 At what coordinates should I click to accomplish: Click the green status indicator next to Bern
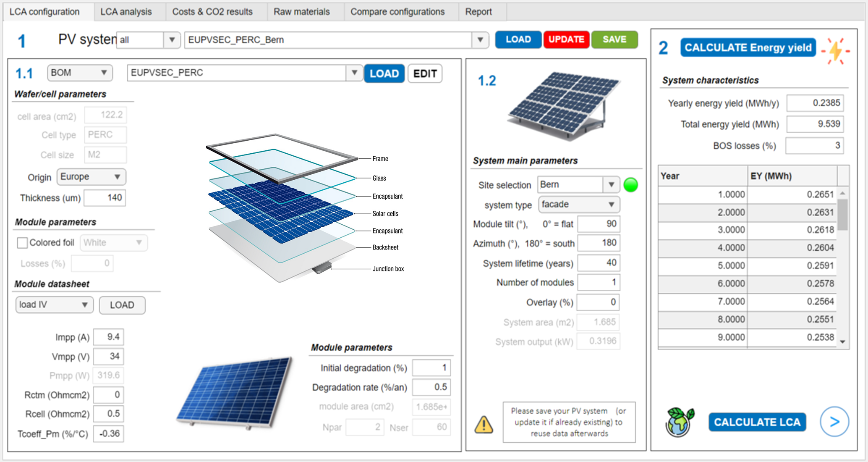point(630,184)
